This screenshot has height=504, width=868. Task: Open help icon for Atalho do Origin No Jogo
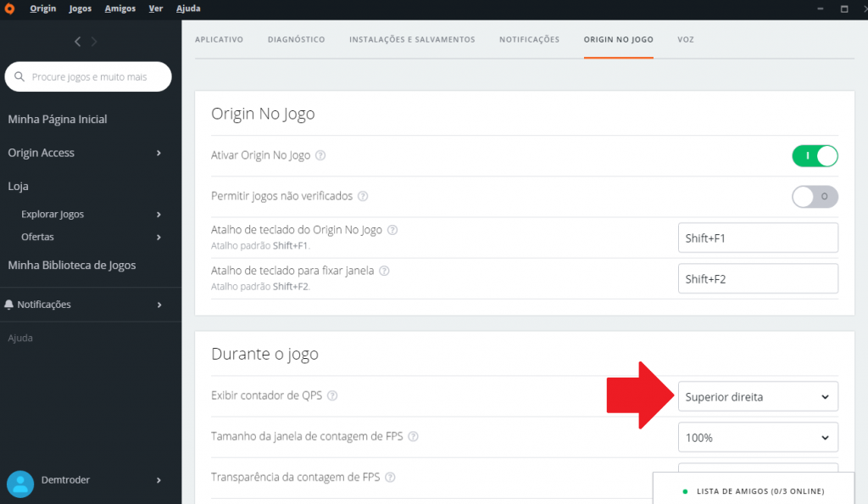tap(392, 230)
